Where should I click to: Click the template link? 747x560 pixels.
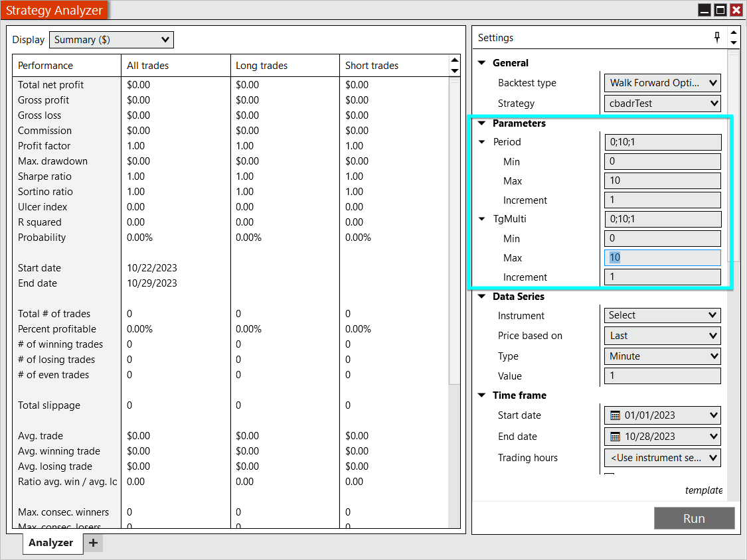[x=704, y=490]
